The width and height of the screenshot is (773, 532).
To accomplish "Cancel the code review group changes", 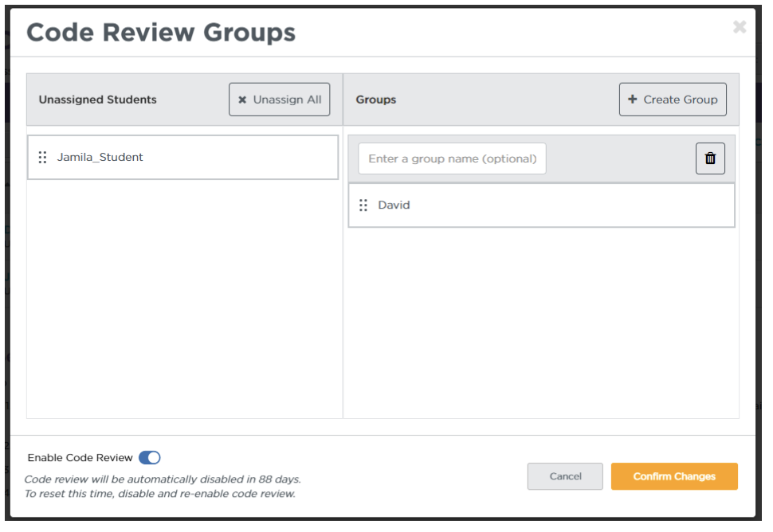I will click(565, 476).
